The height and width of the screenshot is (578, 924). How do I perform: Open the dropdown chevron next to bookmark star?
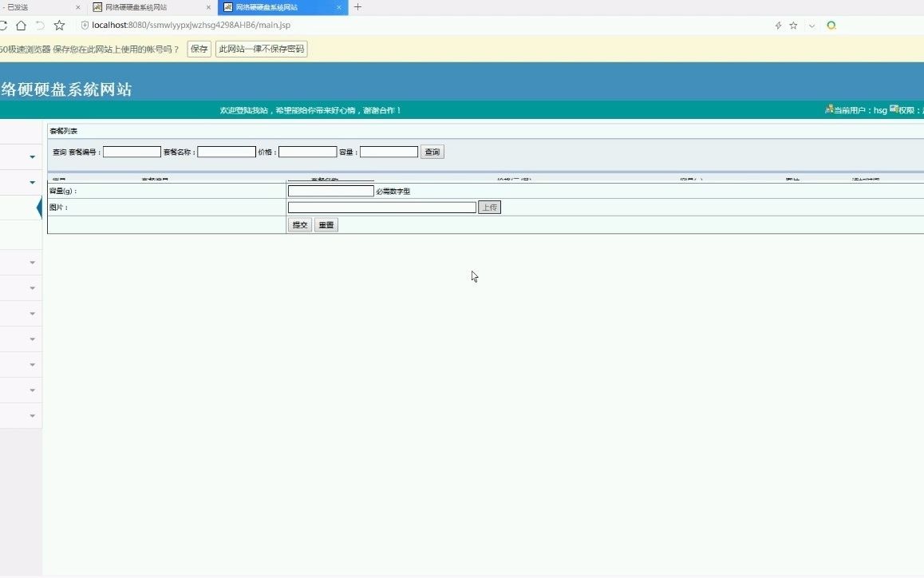pyautogui.click(x=811, y=25)
